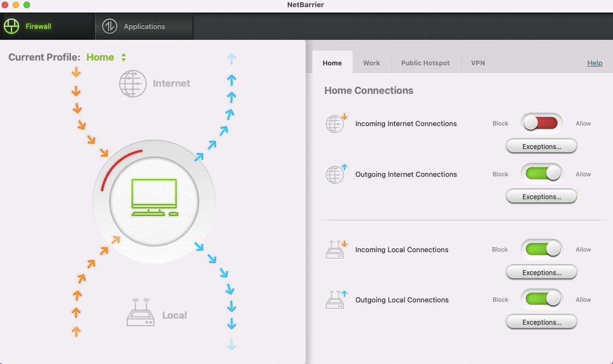Open Exceptions for Outgoing Local Connections

(x=541, y=322)
